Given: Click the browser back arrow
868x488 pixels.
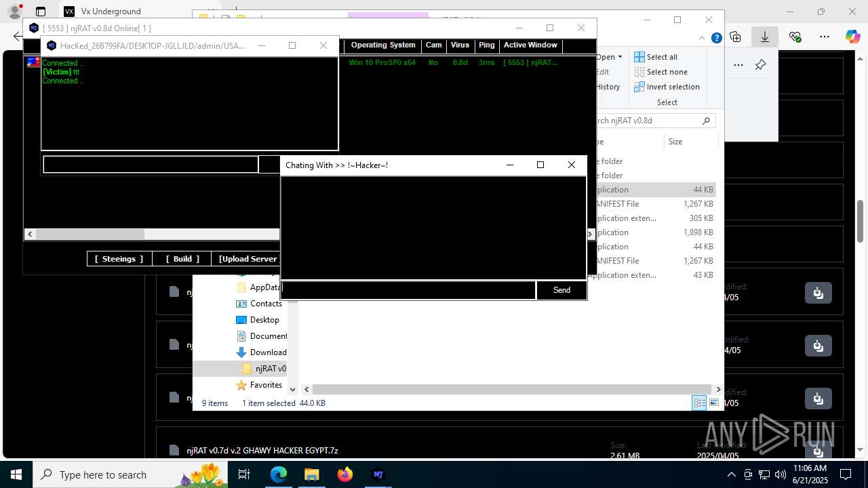Looking at the screenshot, I should [x=17, y=37].
